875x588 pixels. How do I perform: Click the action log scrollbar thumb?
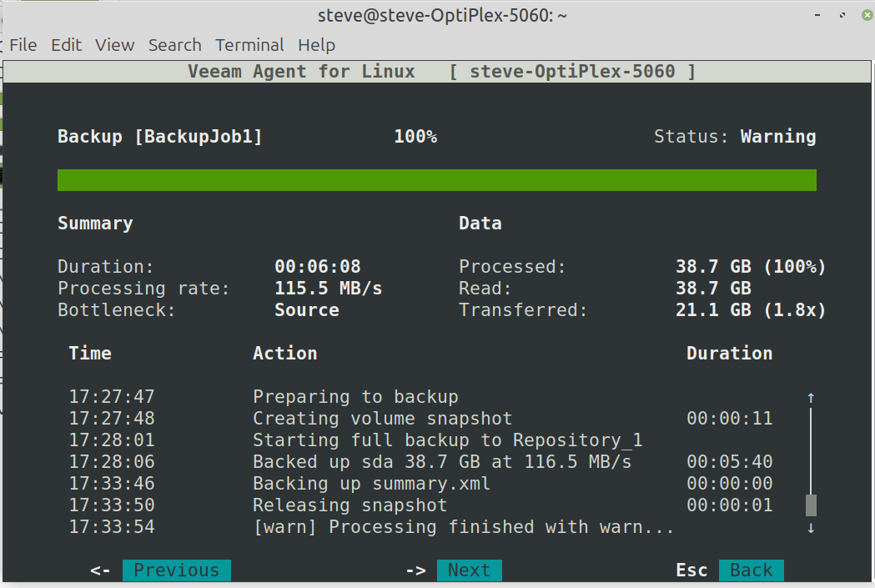click(811, 505)
